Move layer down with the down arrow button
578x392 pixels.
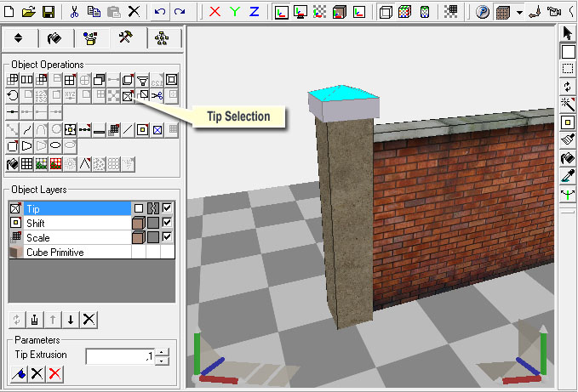[x=71, y=319]
